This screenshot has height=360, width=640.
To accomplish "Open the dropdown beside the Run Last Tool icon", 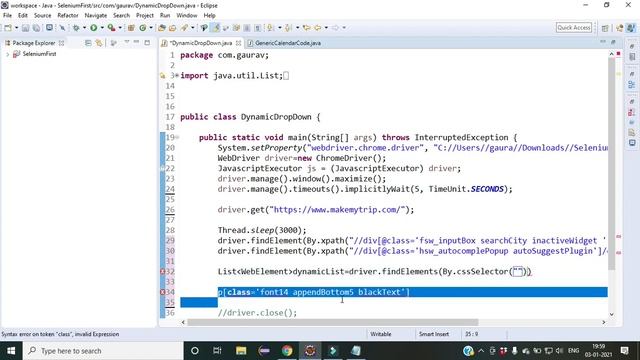I will point(120,28).
